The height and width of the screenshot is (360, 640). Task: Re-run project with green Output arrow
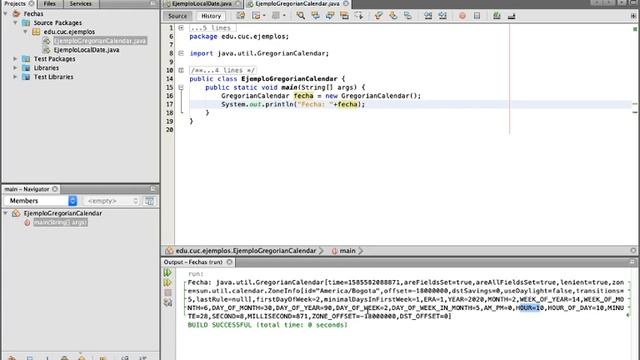[168, 272]
